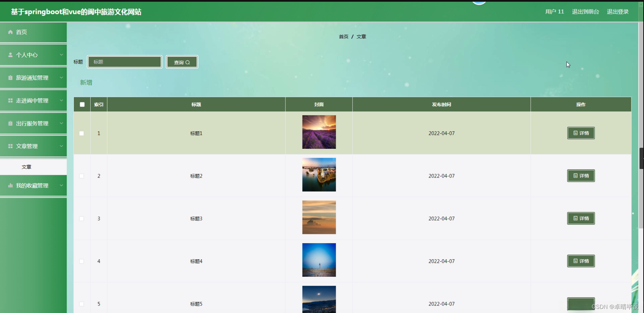Check the select-all checkbox in table header
This screenshot has height=313, width=644.
point(82,104)
